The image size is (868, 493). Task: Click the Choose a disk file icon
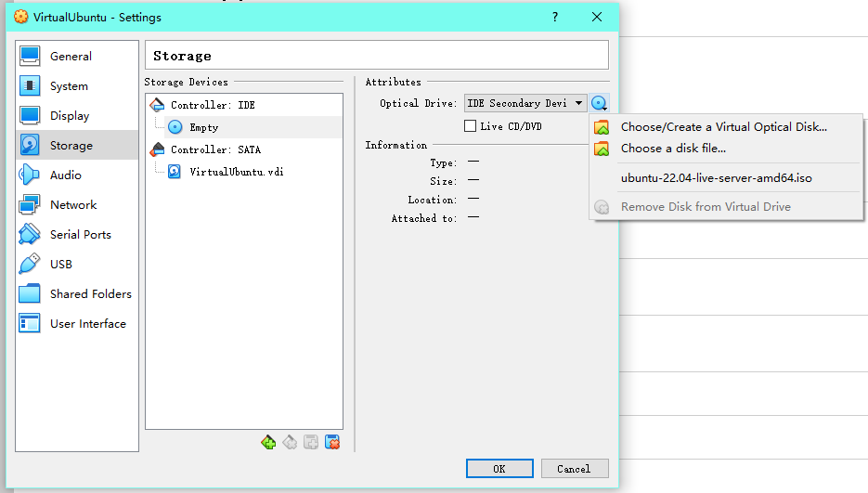click(x=602, y=149)
